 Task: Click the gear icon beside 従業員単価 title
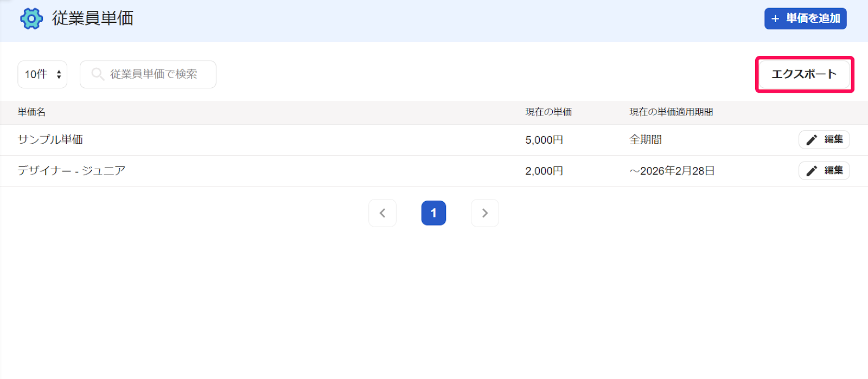tap(31, 19)
